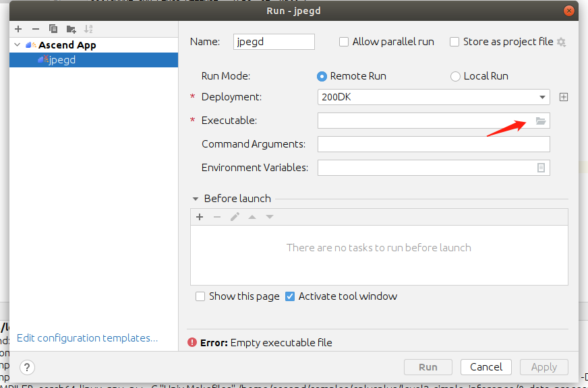Image resolution: width=588 pixels, height=388 pixels.
Task: Browse for the executable file
Action: coord(541,121)
